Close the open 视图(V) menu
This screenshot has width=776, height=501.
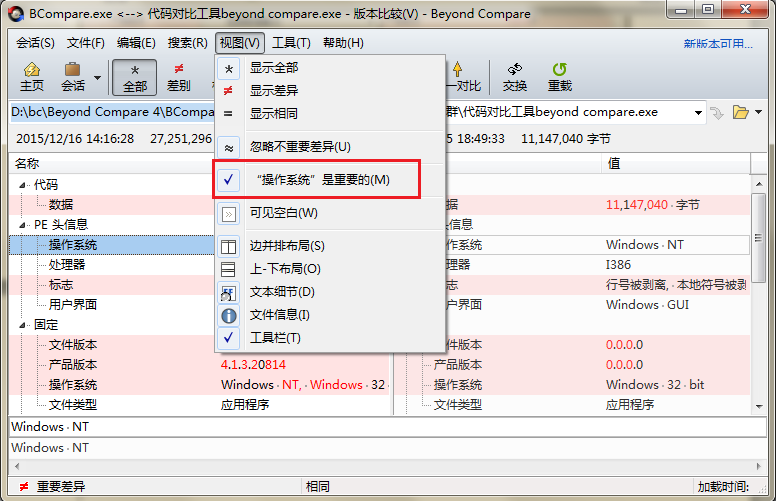(x=240, y=43)
